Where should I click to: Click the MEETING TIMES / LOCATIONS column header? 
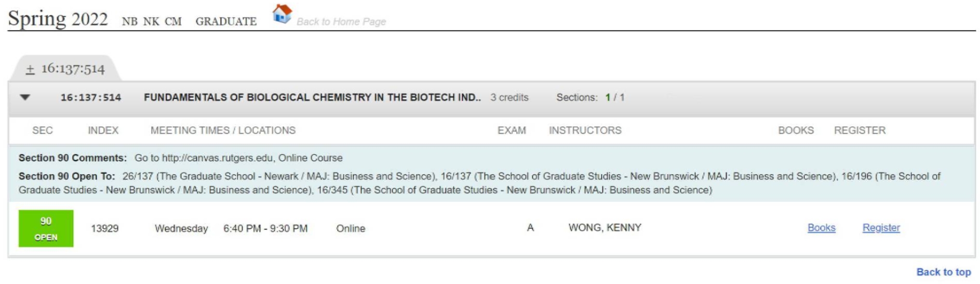[223, 131]
